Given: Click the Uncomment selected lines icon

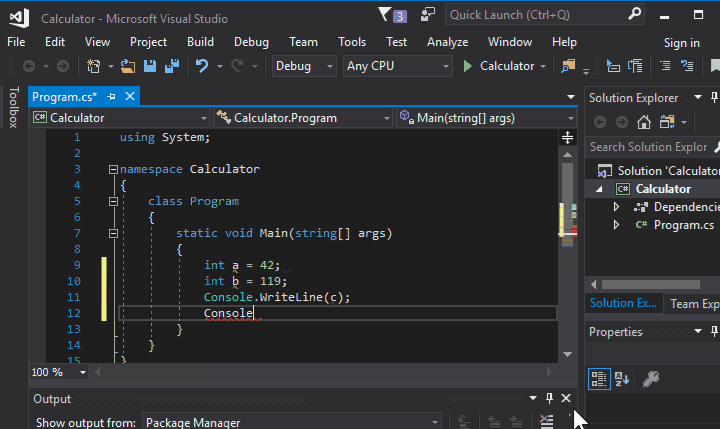Looking at the screenshot, I should pyautogui.click(x=687, y=66).
